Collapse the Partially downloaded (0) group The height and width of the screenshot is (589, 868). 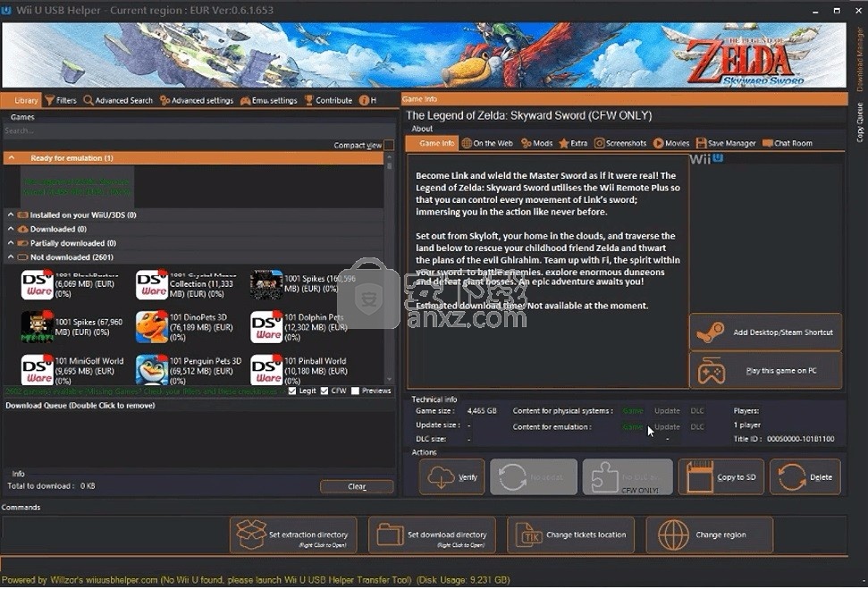[x=11, y=243]
